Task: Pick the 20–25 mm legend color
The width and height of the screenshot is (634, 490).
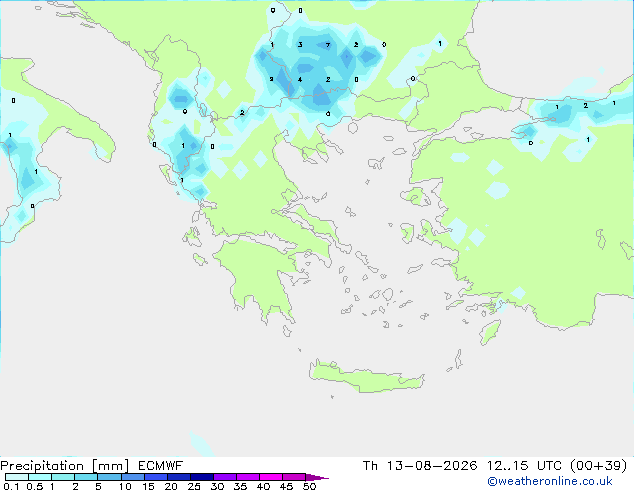Action: (x=178, y=477)
